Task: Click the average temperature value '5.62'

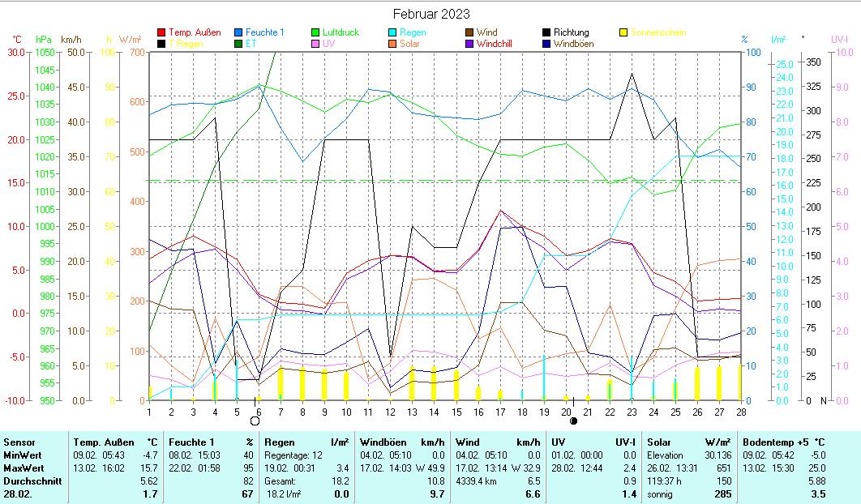Action: [149, 481]
